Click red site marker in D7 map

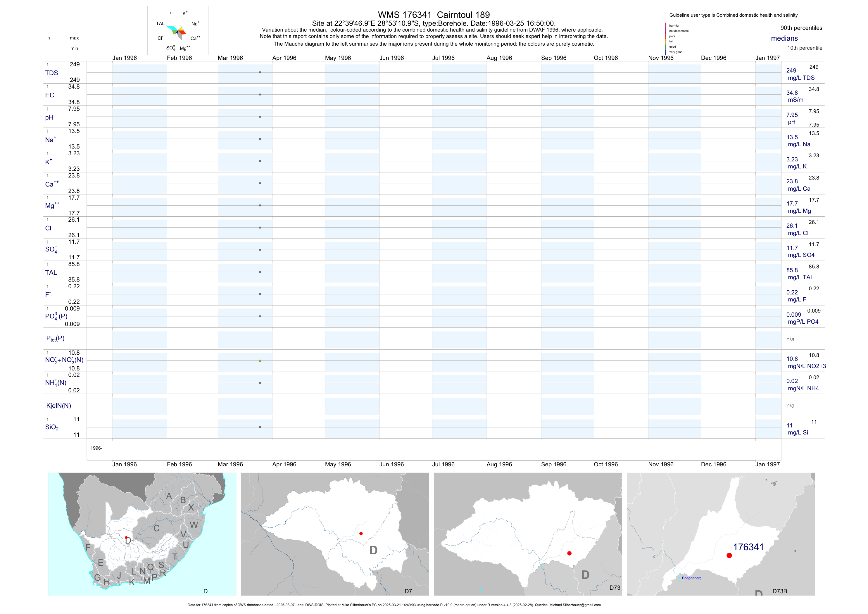point(361,534)
